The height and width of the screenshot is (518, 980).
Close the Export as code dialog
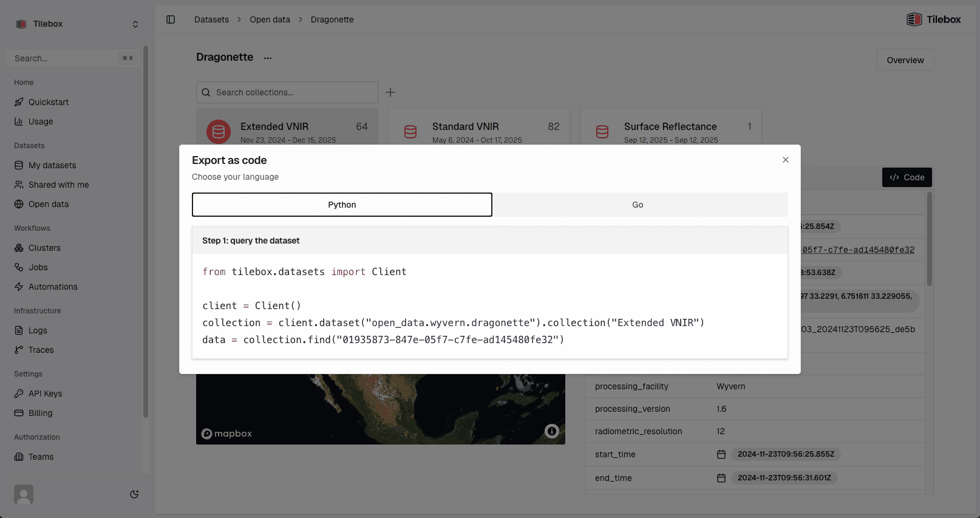click(x=786, y=160)
